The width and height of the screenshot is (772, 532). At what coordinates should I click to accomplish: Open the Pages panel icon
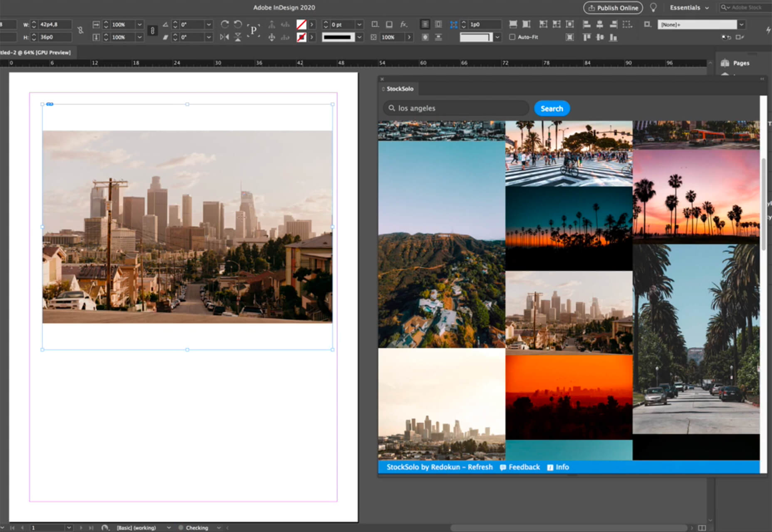pyautogui.click(x=725, y=63)
